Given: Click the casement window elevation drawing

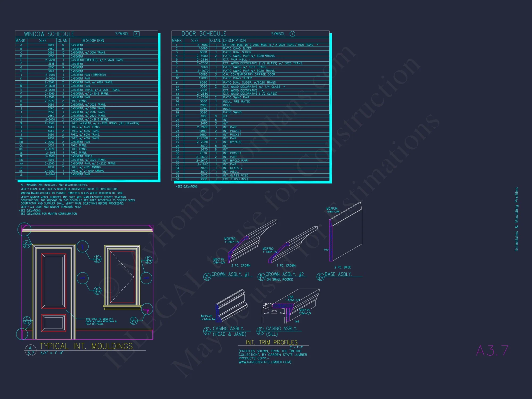Looking at the screenshot, I should [x=122, y=277].
